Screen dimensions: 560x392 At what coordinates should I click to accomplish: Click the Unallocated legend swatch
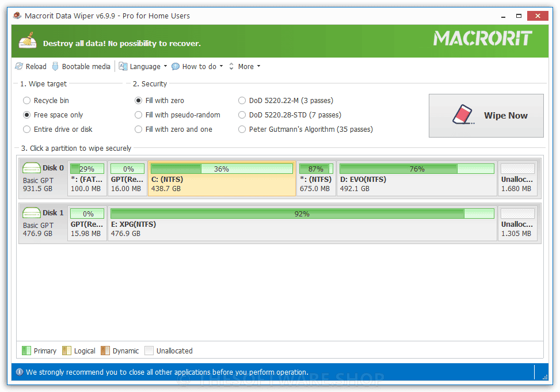tap(149, 351)
